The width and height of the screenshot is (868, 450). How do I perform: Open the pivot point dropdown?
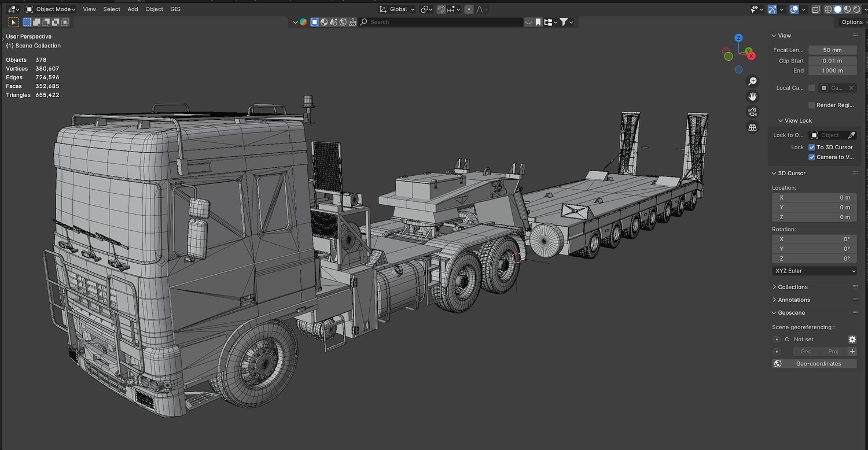tap(427, 9)
